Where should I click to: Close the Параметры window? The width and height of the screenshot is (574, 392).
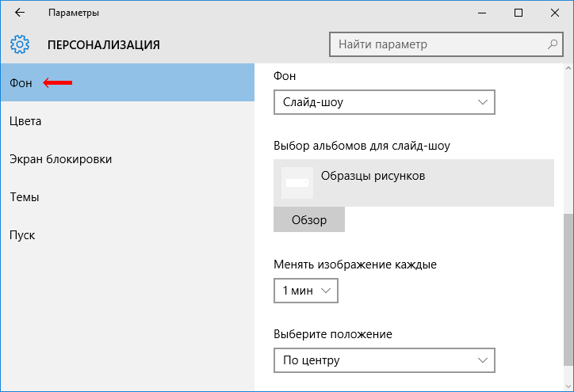tap(555, 13)
